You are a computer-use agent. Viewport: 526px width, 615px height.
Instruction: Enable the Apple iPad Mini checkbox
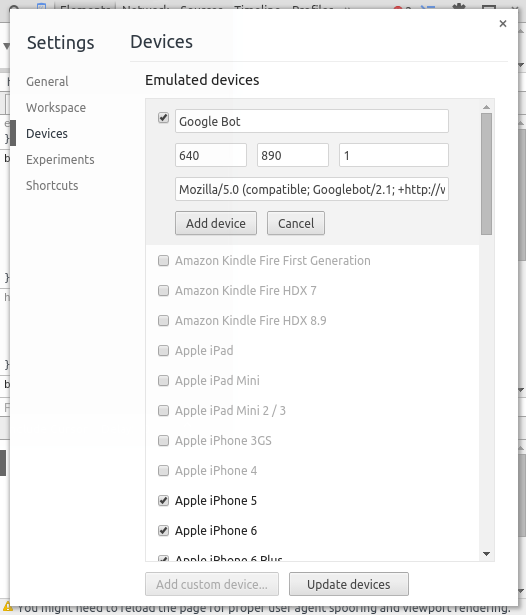click(163, 380)
